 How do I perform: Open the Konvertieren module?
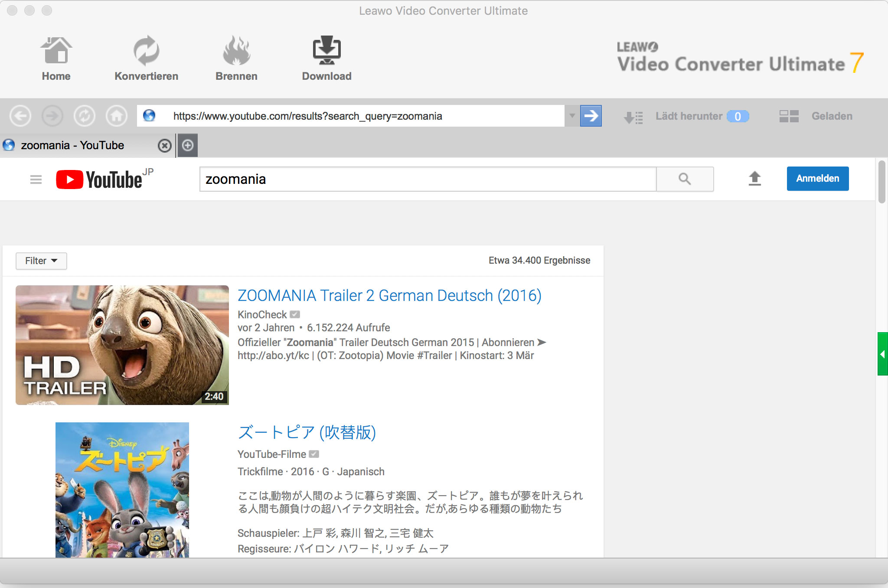(x=146, y=59)
